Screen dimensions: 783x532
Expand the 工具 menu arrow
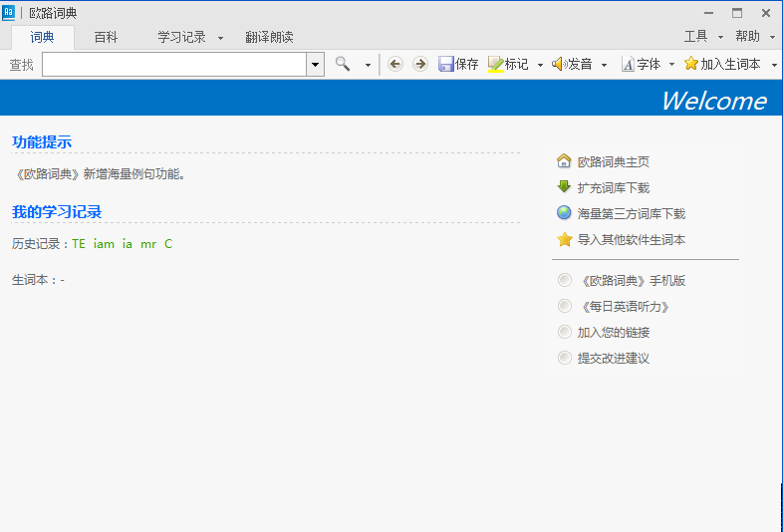720,37
